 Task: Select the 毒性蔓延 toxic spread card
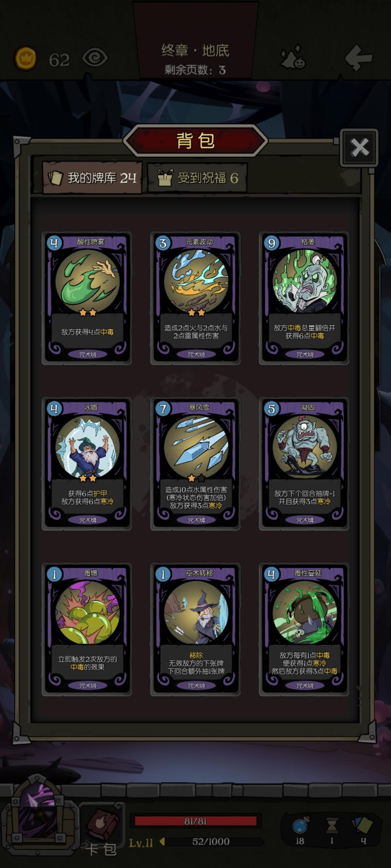[x=304, y=630]
